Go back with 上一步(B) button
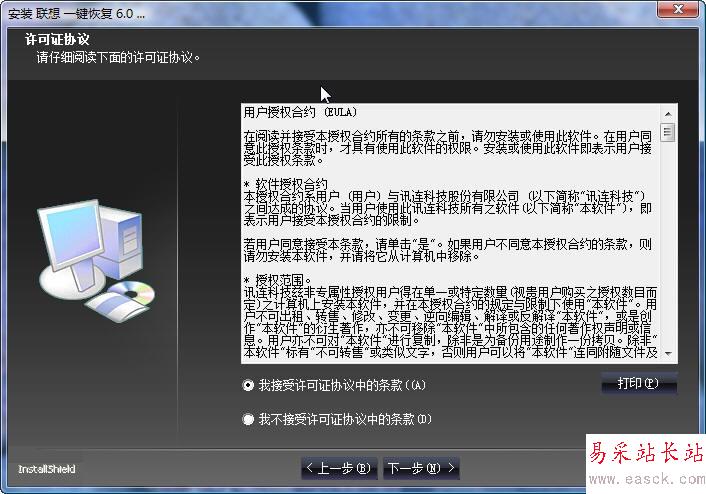706x494 pixels. coord(339,468)
